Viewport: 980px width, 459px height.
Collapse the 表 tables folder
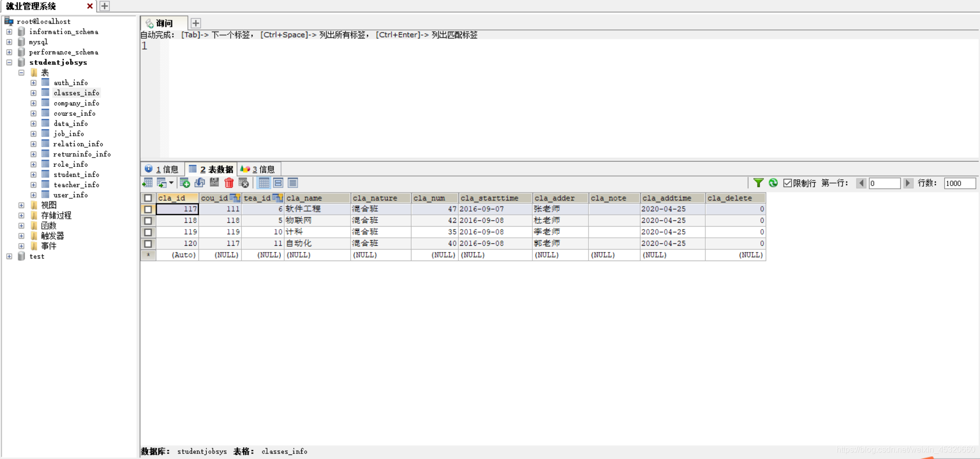(x=21, y=72)
